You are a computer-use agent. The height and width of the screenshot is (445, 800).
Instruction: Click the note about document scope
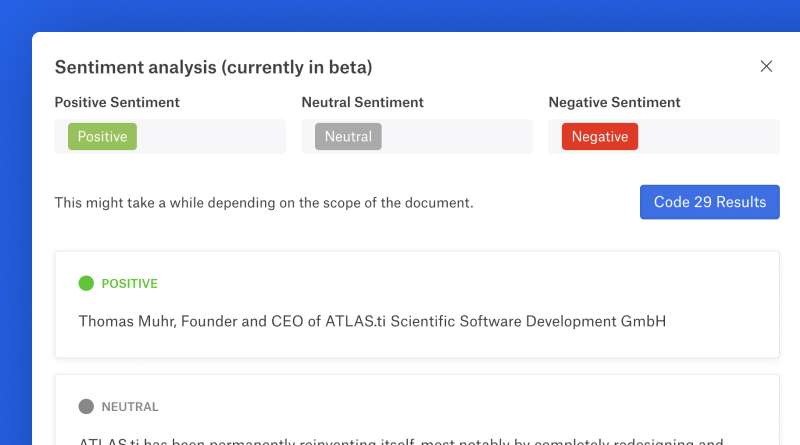264,203
